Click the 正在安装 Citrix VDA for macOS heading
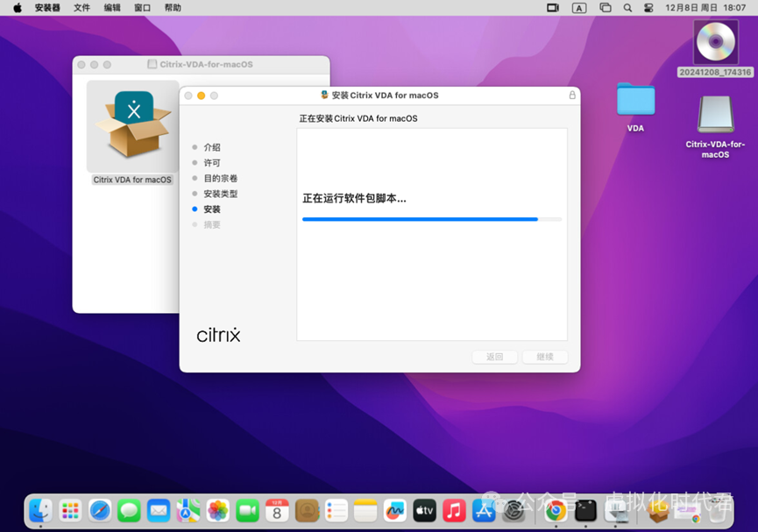This screenshot has height=532, width=758. pos(358,118)
